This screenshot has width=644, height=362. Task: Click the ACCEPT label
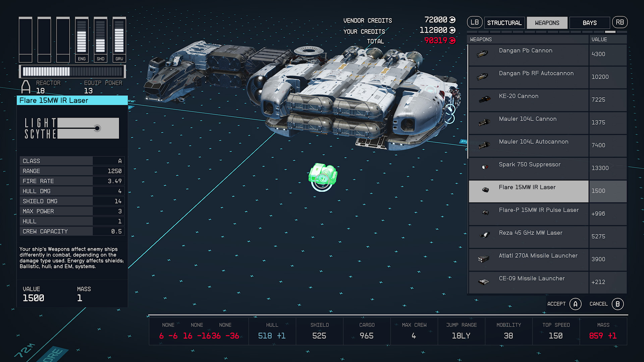(x=556, y=304)
